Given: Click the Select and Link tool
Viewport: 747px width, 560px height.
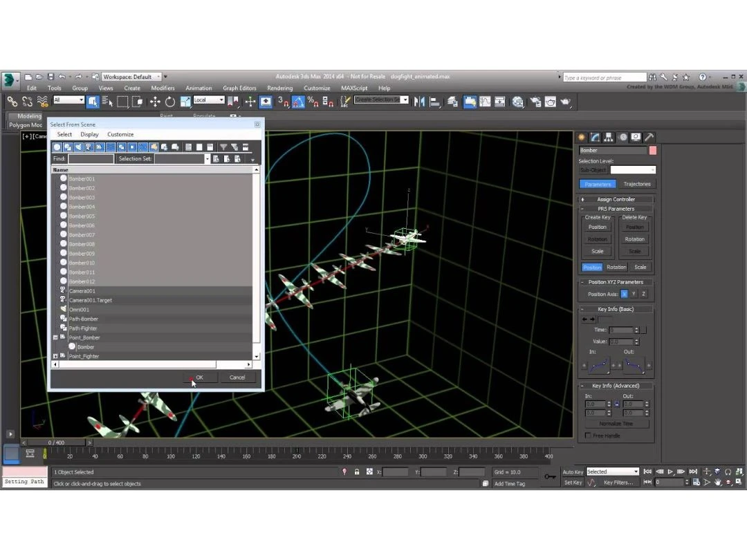Looking at the screenshot, I should (12, 102).
